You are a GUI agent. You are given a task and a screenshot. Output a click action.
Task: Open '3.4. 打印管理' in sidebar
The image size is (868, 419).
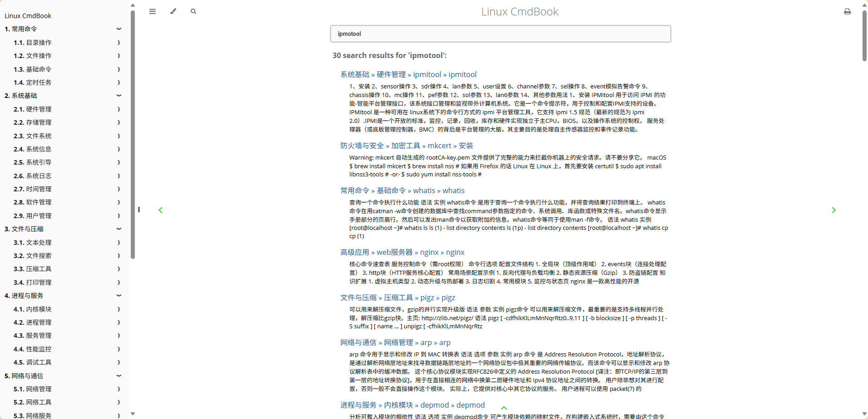(33, 283)
